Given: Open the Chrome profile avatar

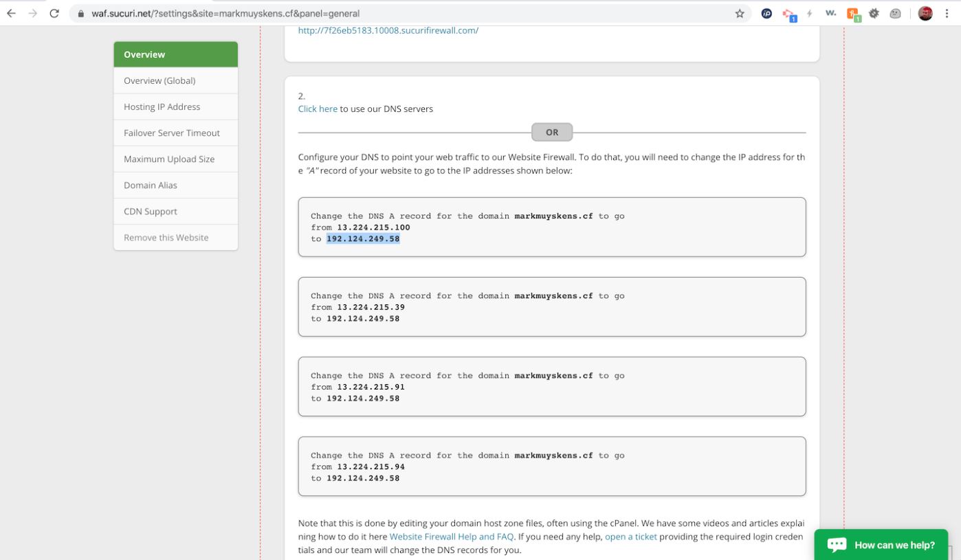Looking at the screenshot, I should 925,14.
